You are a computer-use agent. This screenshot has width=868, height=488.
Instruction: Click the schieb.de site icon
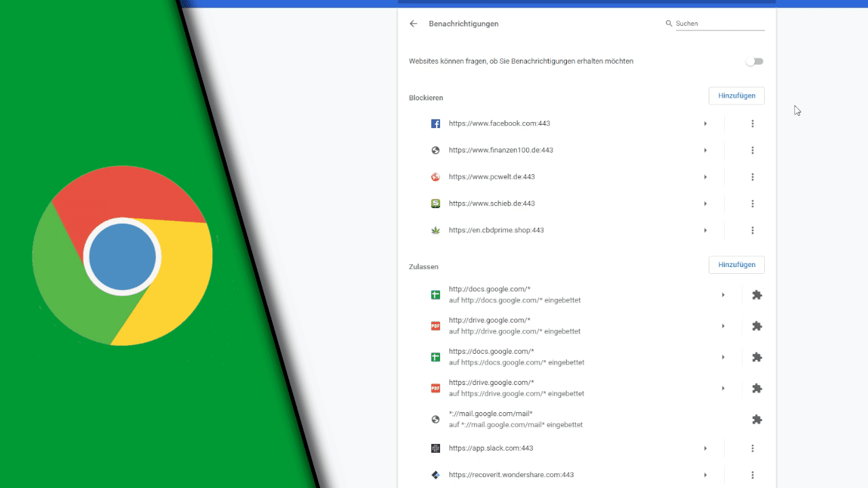(435, 203)
